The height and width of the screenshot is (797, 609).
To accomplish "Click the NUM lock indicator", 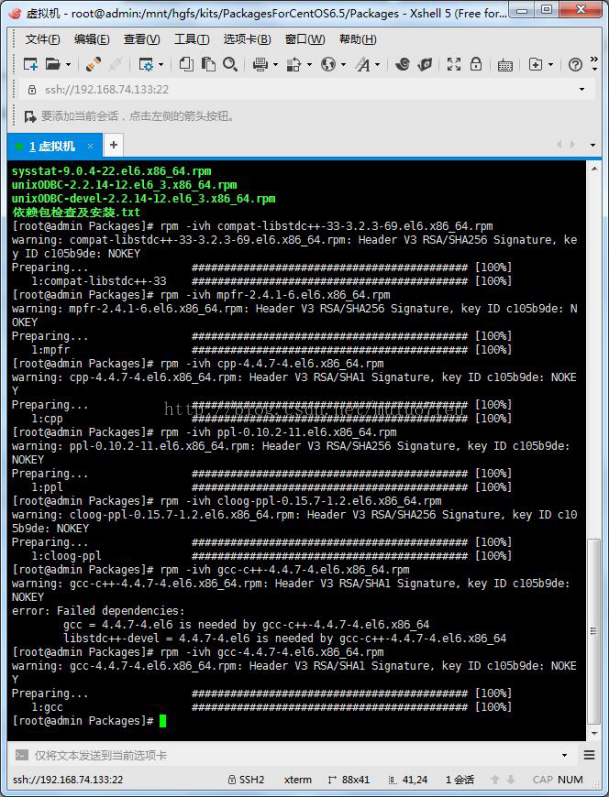I will click(x=570, y=780).
